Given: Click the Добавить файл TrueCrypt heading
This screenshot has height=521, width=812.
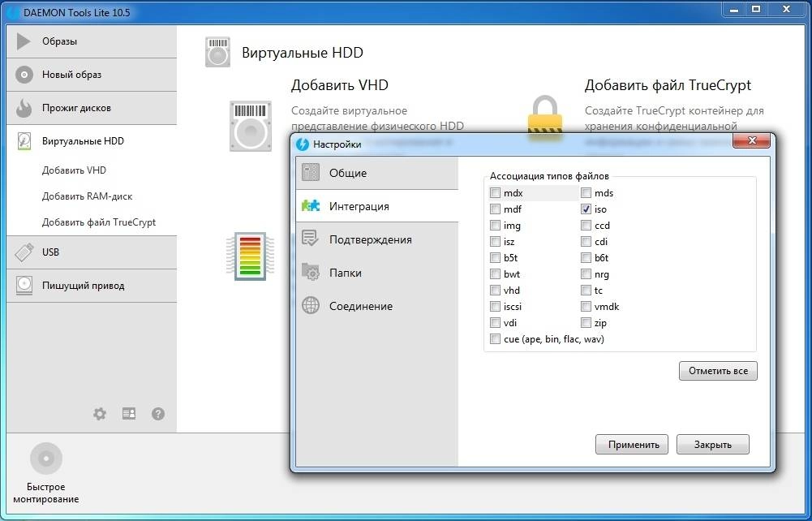Looking at the screenshot, I should 668,85.
